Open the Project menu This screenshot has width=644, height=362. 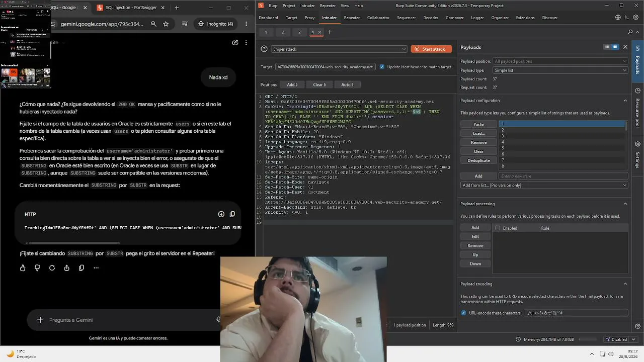click(x=289, y=6)
